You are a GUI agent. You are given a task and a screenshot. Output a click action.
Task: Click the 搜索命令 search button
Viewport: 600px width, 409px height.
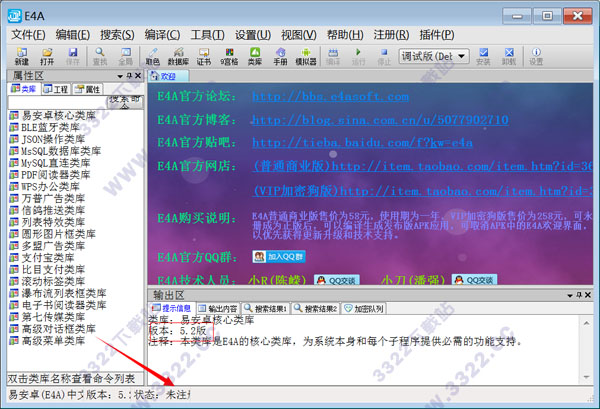tap(125, 102)
